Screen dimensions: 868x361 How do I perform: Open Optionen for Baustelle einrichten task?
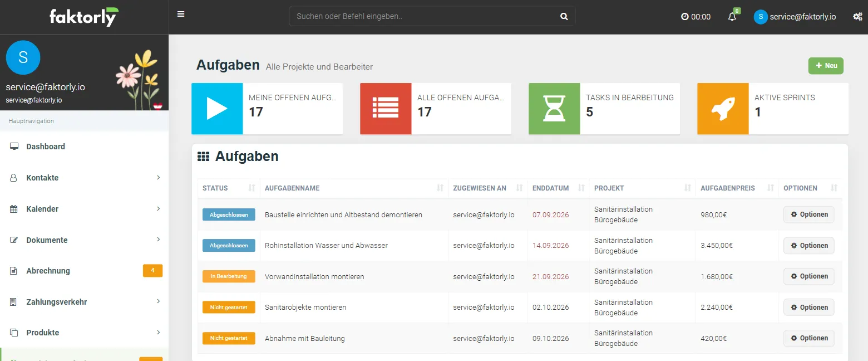(808, 214)
